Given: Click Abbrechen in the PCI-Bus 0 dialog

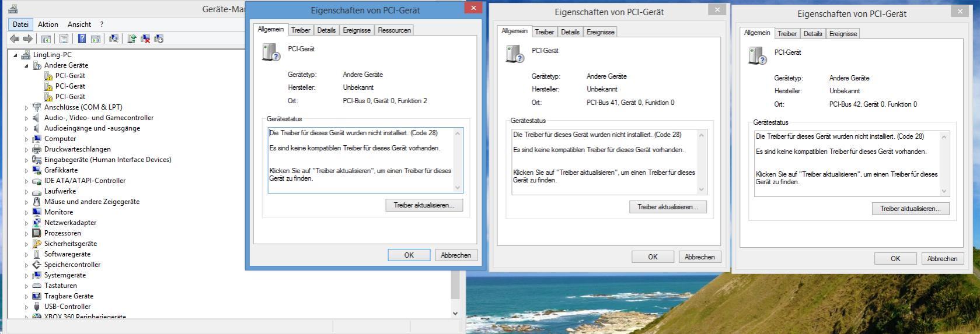Looking at the screenshot, I should coord(456,255).
